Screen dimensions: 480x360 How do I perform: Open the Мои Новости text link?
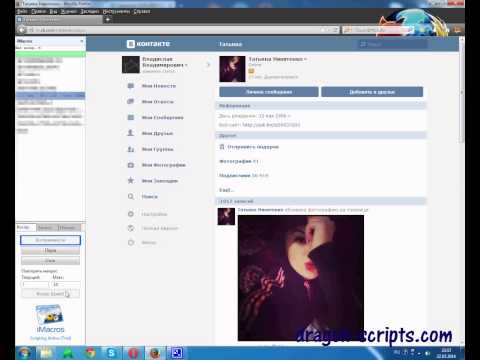tap(159, 86)
